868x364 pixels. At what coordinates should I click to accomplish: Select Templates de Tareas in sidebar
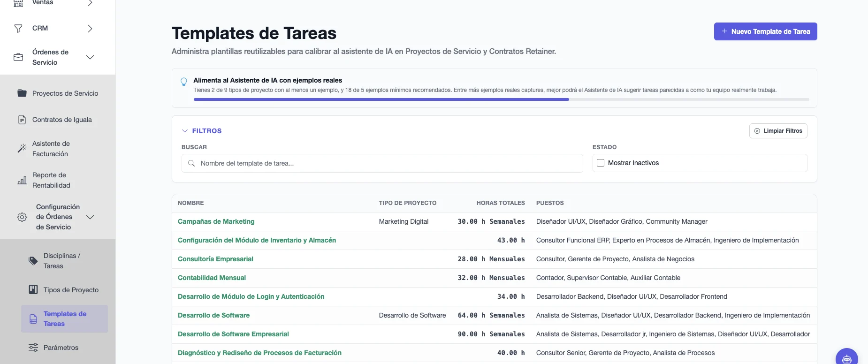pyautogui.click(x=64, y=319)
